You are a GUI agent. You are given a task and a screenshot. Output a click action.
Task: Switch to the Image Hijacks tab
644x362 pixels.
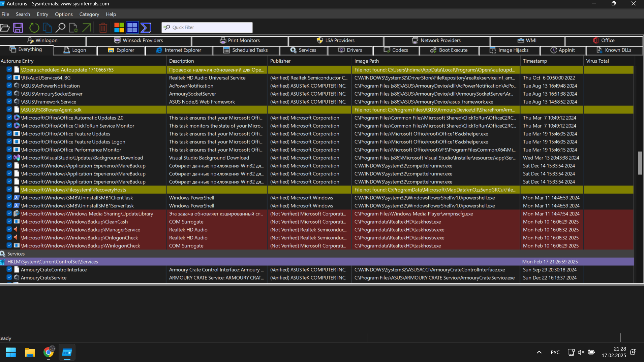pyautogui.click(x=510, y=50)
